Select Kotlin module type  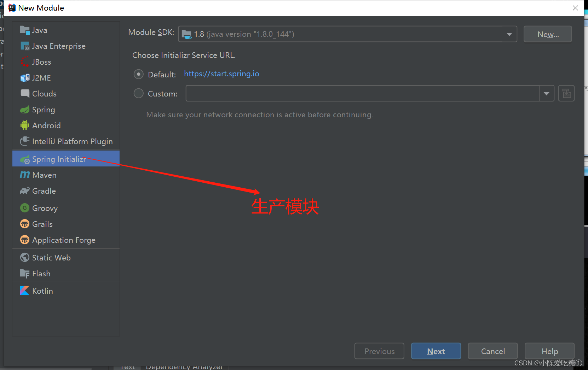point(66,291)
